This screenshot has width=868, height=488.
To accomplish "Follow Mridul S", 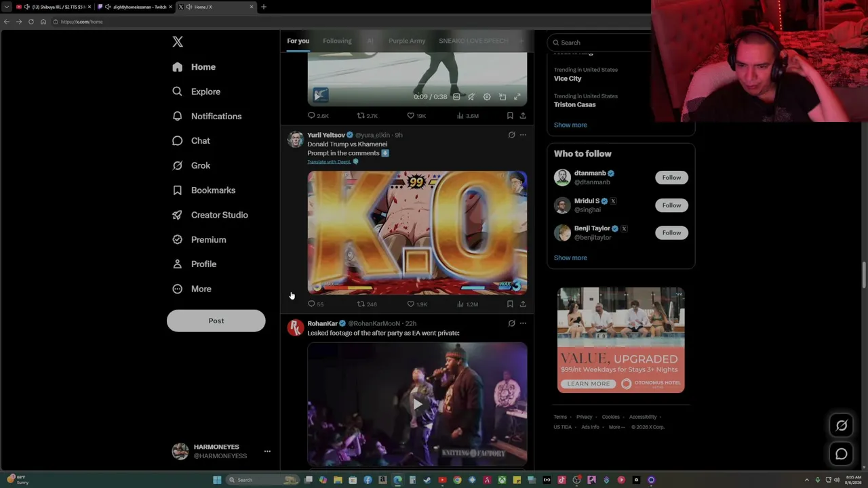I will [671, 205].
